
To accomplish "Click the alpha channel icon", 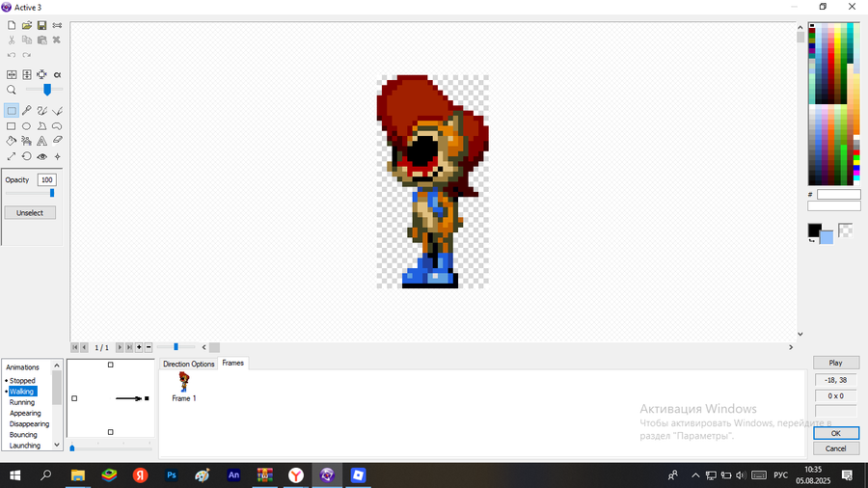I will pos(57,74).
